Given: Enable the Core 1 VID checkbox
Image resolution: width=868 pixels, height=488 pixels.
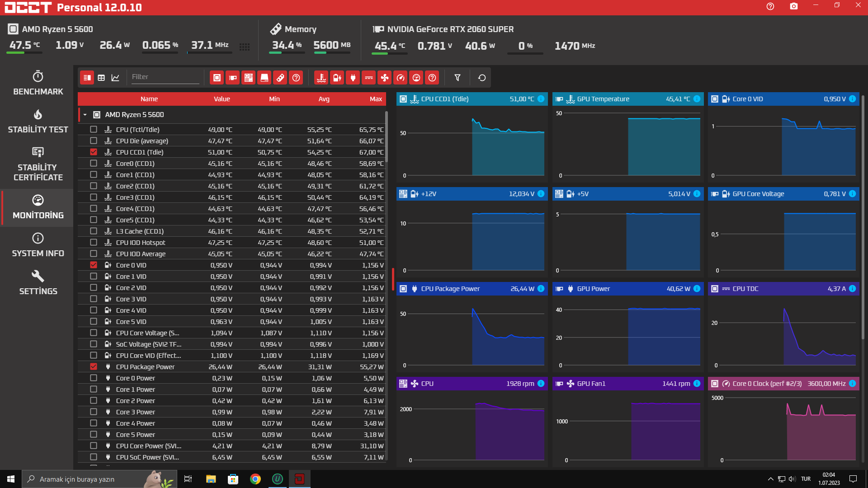Looking at the screenshot, I should tap(94, 277).
